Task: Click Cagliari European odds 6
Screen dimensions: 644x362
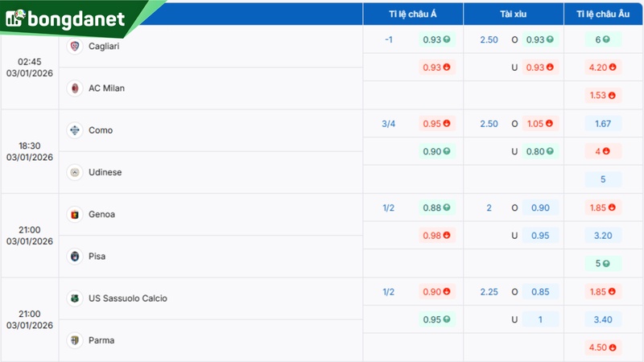Action: coord(603,39)
